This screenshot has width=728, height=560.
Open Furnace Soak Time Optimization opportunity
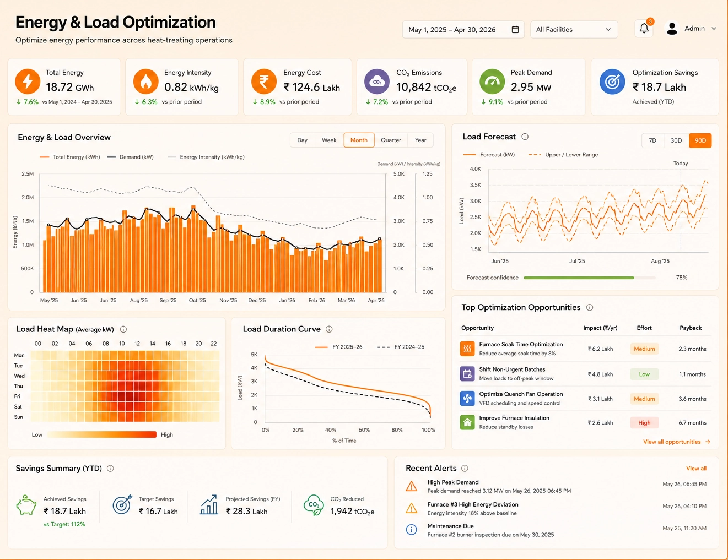[585, 349]
